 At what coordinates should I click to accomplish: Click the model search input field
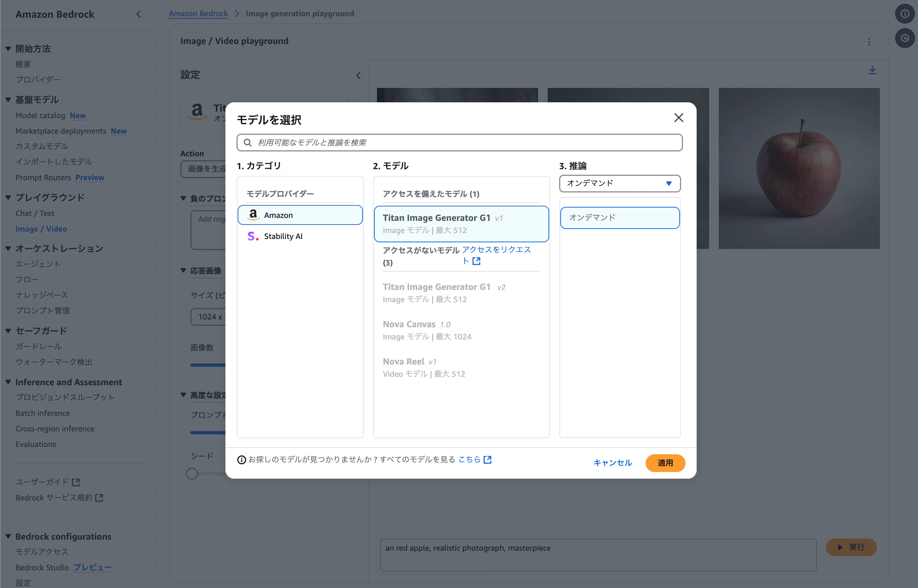click(x=459, y=143)
